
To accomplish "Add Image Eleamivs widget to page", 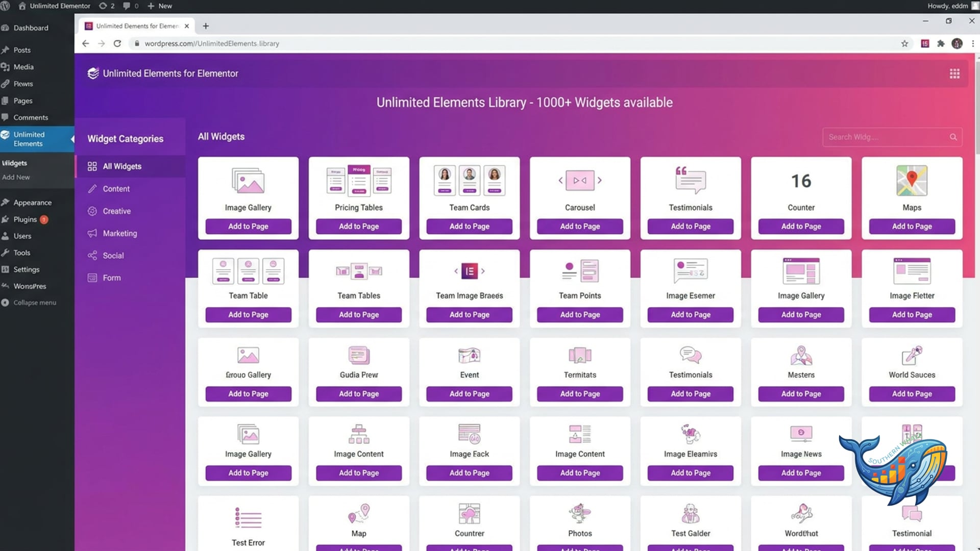I will [x=690, y=473].
